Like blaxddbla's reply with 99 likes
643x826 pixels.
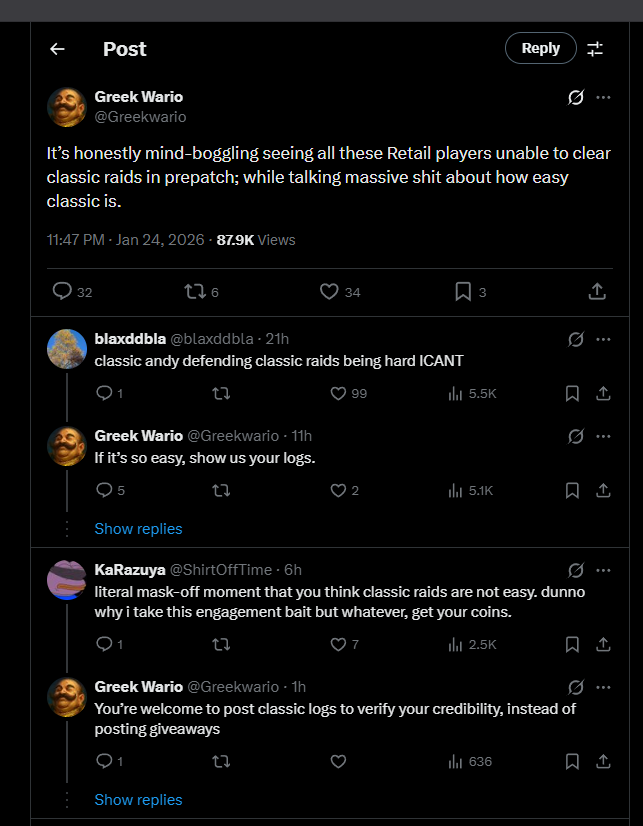pyautogui.click(x=338, y=394)
